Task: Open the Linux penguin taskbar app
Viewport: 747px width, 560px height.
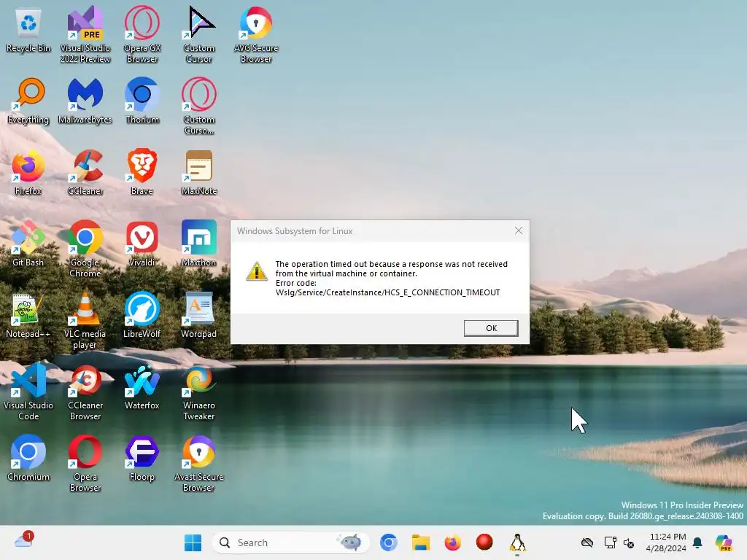Action: coord(517,542)
